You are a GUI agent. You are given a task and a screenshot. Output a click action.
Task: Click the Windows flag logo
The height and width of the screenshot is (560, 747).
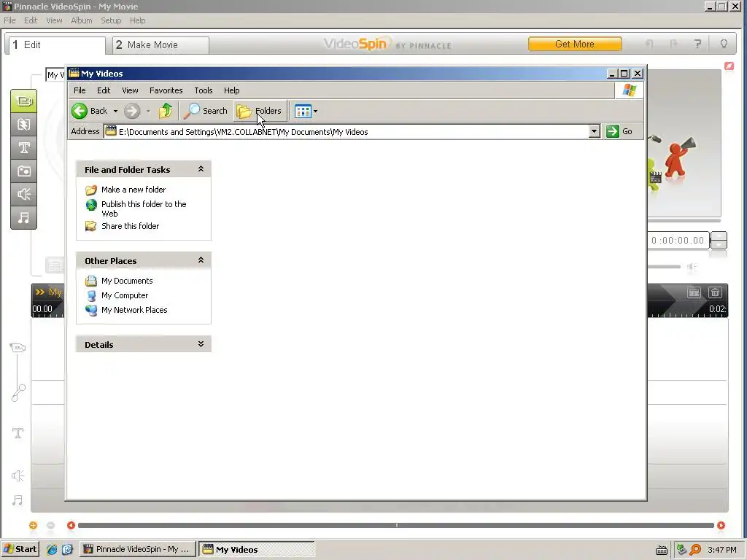click(629, 90)
